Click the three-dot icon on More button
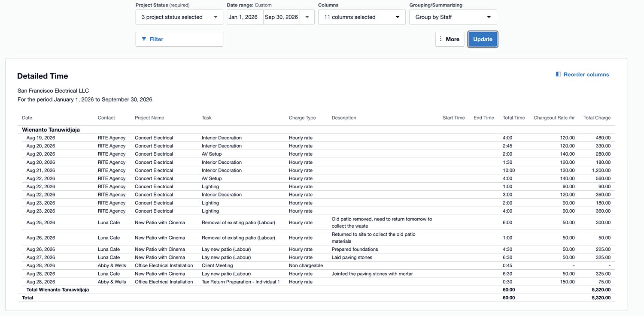644x316 pixels. [x=441, y=39]
